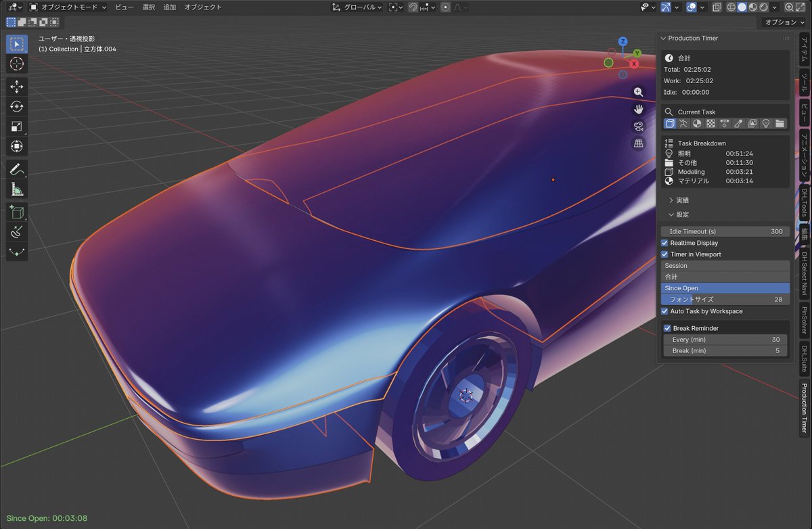The height and width of the screenshot is (529, 812).
Task: Set eyedropper icon as current task
Action: pos(738,124)
